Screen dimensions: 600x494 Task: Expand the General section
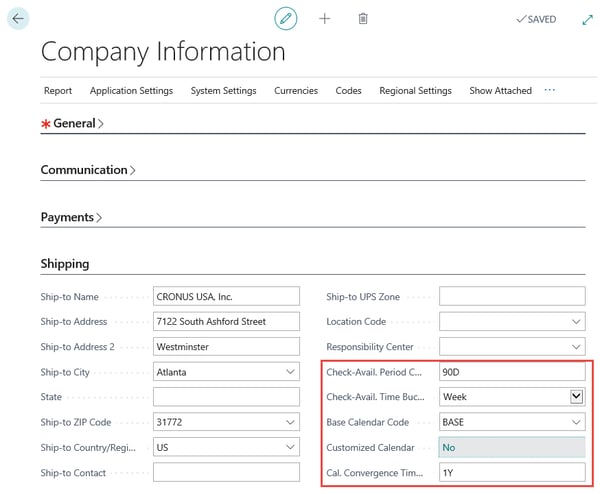(72, 123)
